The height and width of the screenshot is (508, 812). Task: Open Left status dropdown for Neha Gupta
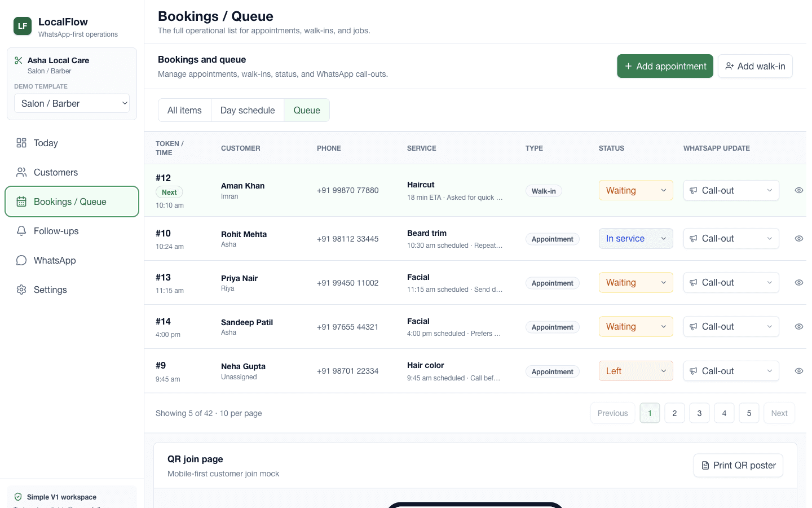point(636,371)
